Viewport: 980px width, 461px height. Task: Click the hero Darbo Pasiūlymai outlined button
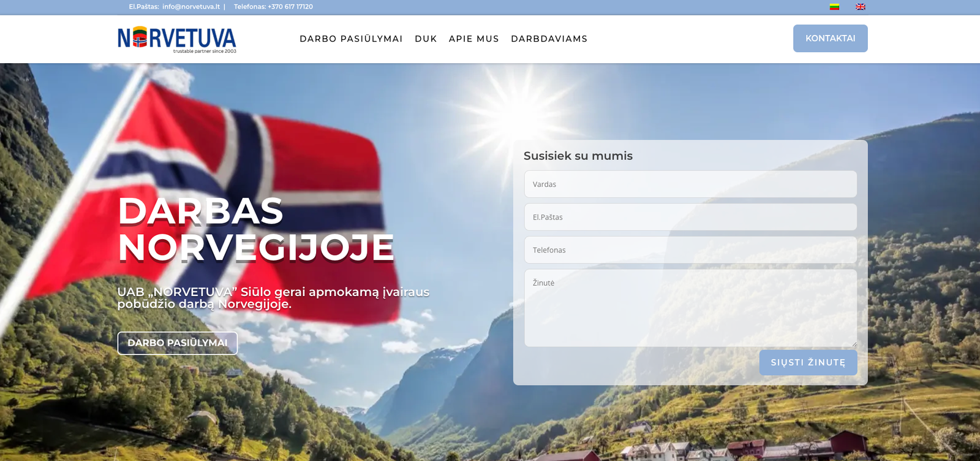pos(178,343)
